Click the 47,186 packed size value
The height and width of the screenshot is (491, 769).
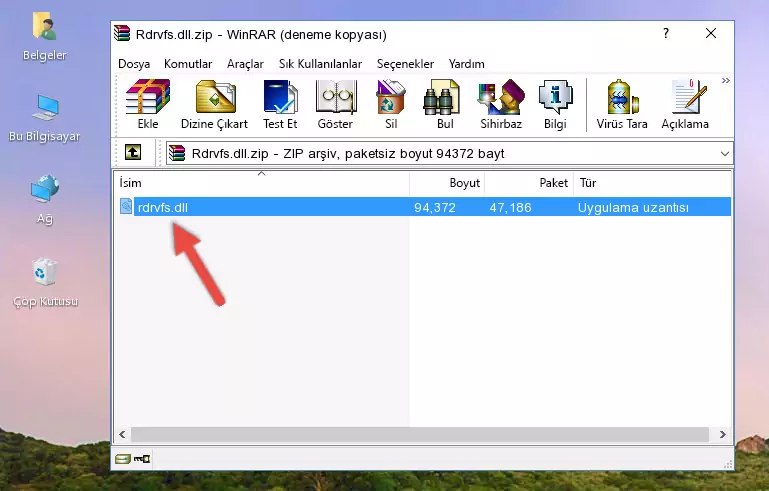coord(510,207)
